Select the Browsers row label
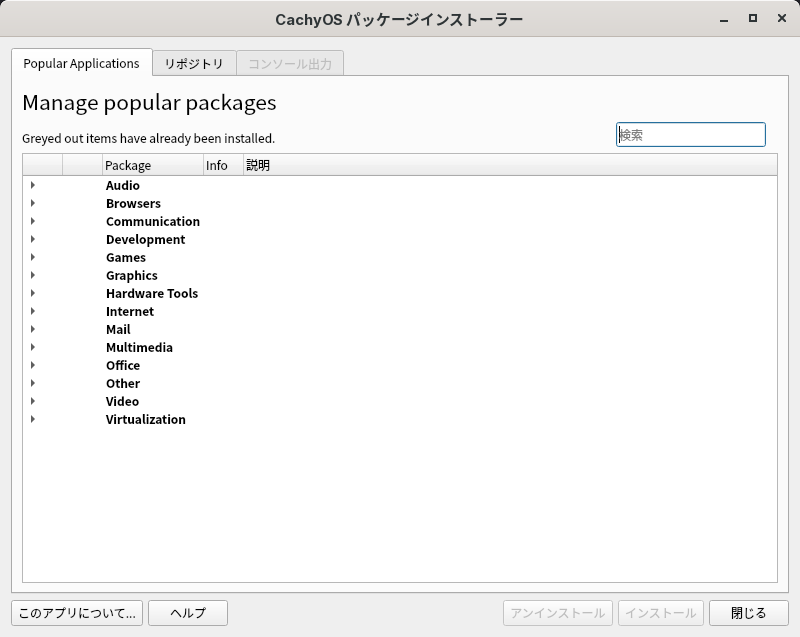This screenshot has height=637, width=800. (133, 203)
